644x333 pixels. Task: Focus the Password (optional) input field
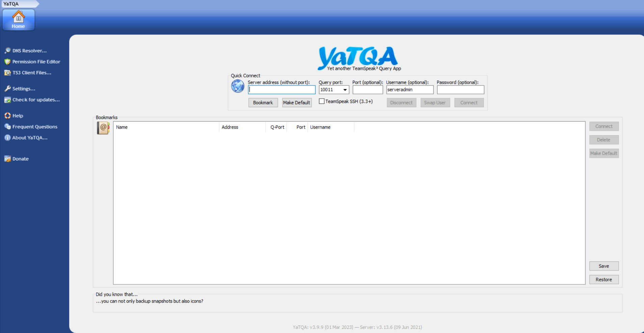(x=460, y=90)
